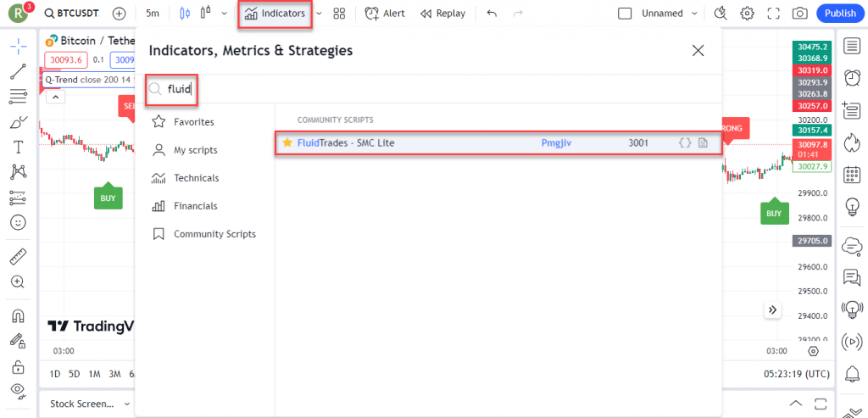Open the Favorites category
Screen dimensions: 868x418
[194, 122]
